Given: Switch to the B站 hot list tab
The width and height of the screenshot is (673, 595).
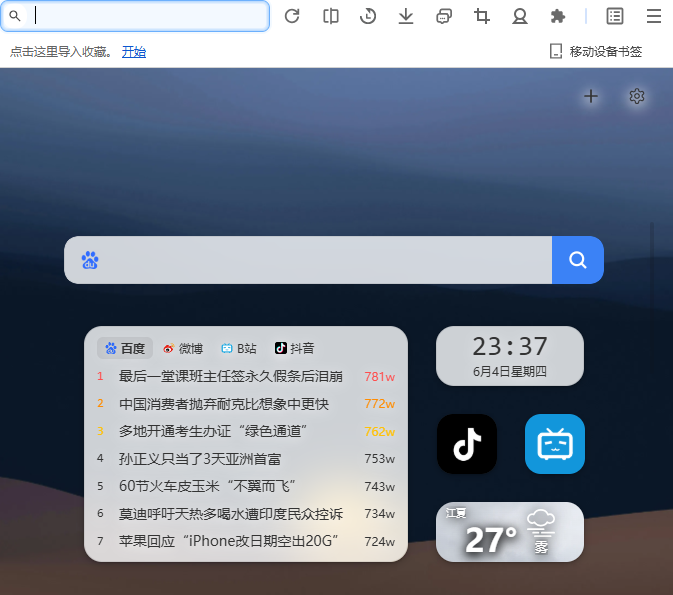Looking at the screenshot, I should click(x=239, y=348).
